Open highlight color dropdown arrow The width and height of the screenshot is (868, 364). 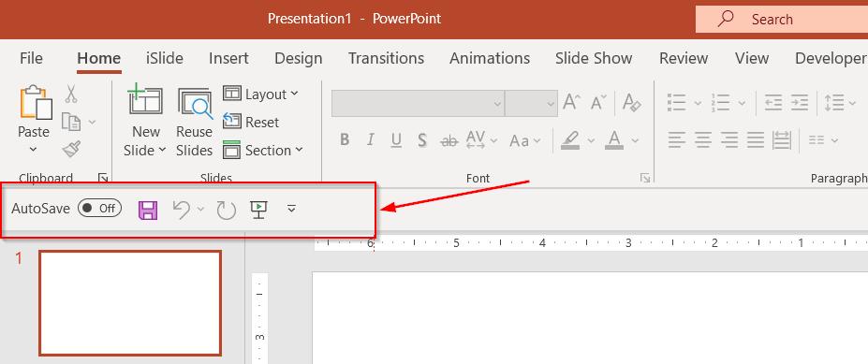tap(591, 141)
